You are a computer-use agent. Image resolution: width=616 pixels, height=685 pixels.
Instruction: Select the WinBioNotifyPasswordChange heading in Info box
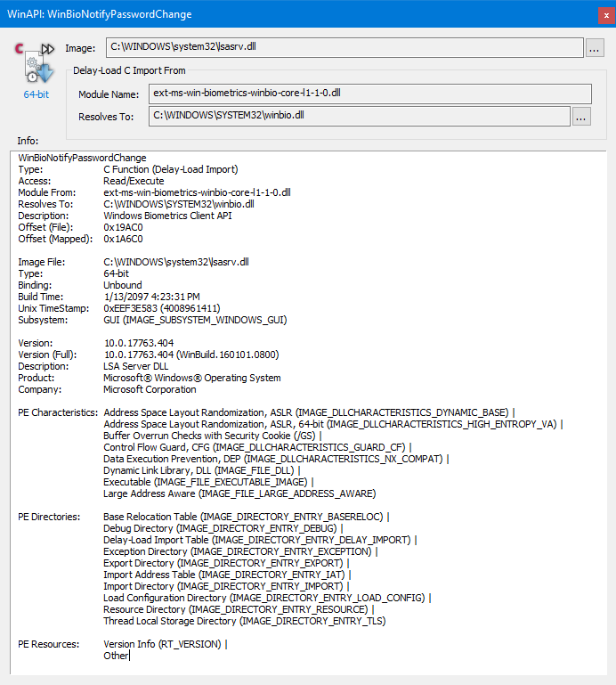(82, 158)
